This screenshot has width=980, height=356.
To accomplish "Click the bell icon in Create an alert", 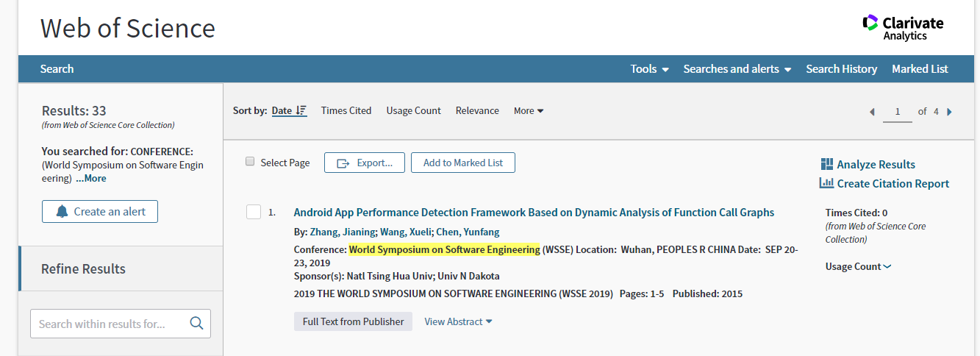I will (62, 212).
